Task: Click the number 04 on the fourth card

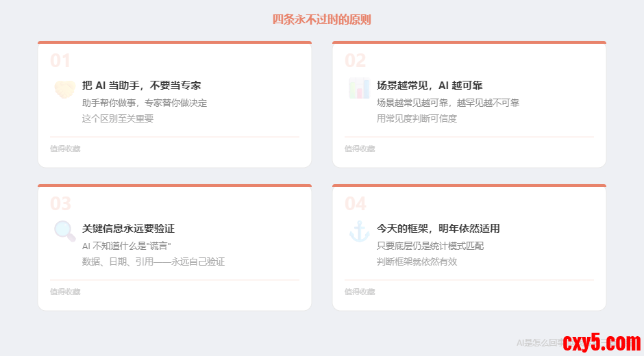Action: coord(355,203)
